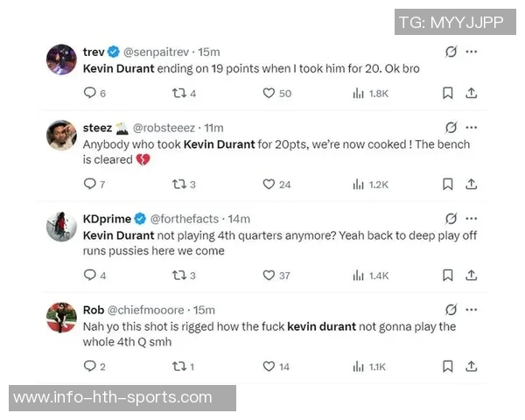Image resolution: width=525 pixels, height=420 pixels.
Task: Reply to KDprime's tweet
Action: pyautogui.click(x=88, y=275)
